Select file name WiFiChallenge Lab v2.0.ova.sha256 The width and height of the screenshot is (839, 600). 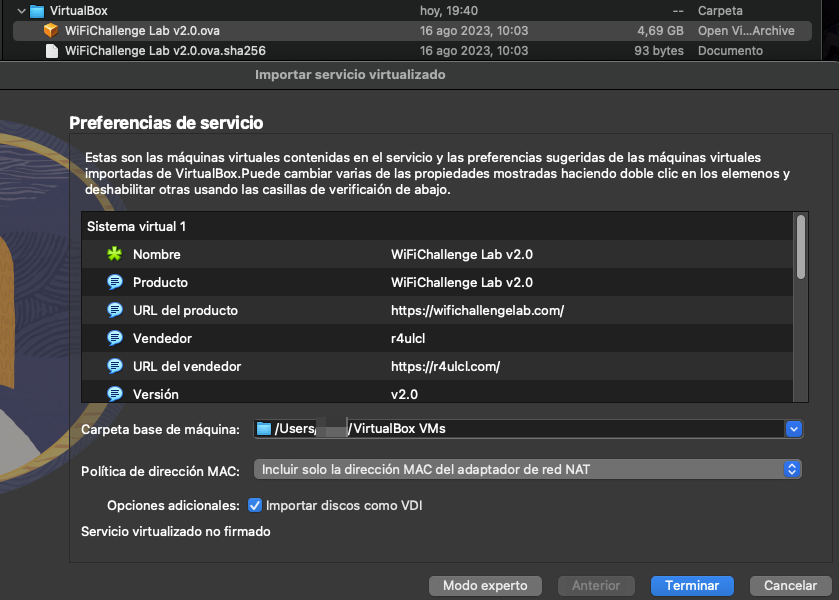pos(165,51)
